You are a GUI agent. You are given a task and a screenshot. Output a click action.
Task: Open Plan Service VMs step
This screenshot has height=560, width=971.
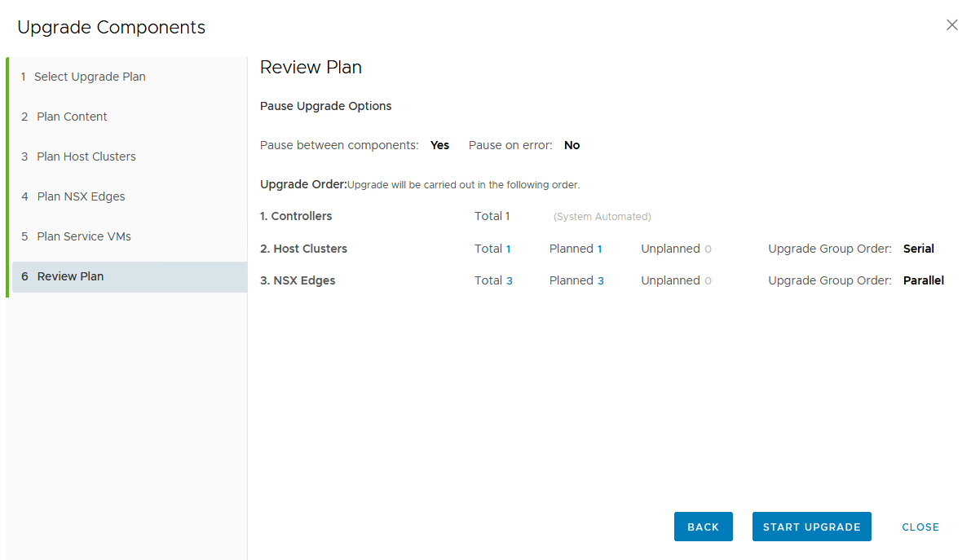point(84,236)
